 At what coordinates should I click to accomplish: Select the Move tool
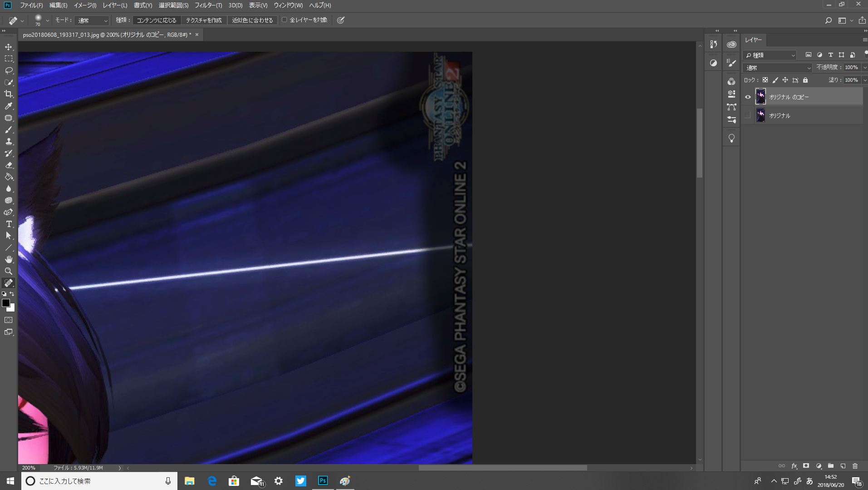tap(9, 47)
